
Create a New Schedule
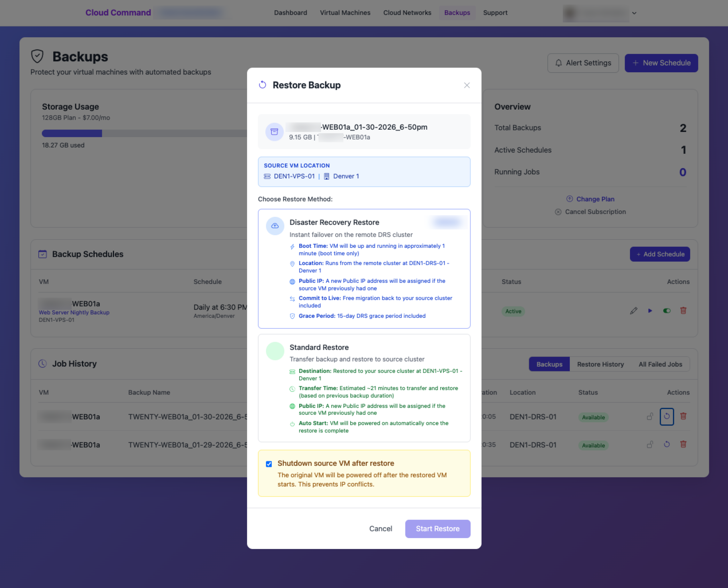tap(661, 63)
